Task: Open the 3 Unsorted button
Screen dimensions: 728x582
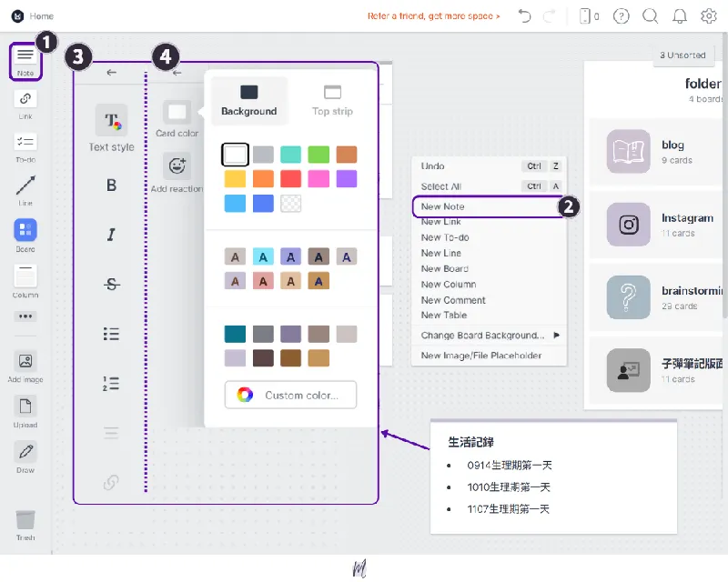Action: pyautogui.click(x=682, y=55)
